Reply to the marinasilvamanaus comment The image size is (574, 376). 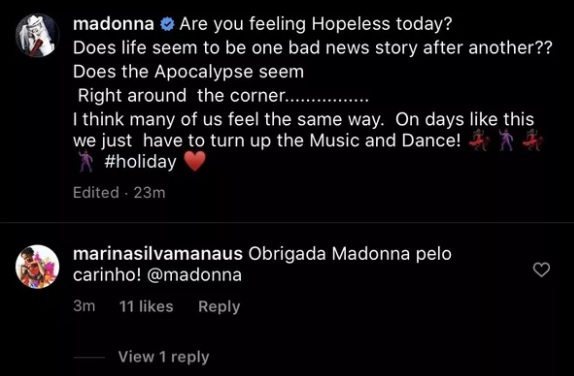tap(219, 307)
